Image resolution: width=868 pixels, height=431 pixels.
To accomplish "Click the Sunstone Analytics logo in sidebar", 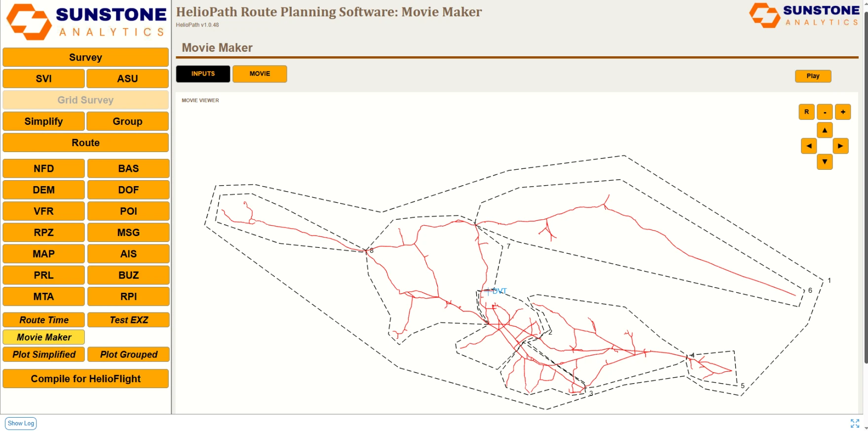I will pos(86,22).
